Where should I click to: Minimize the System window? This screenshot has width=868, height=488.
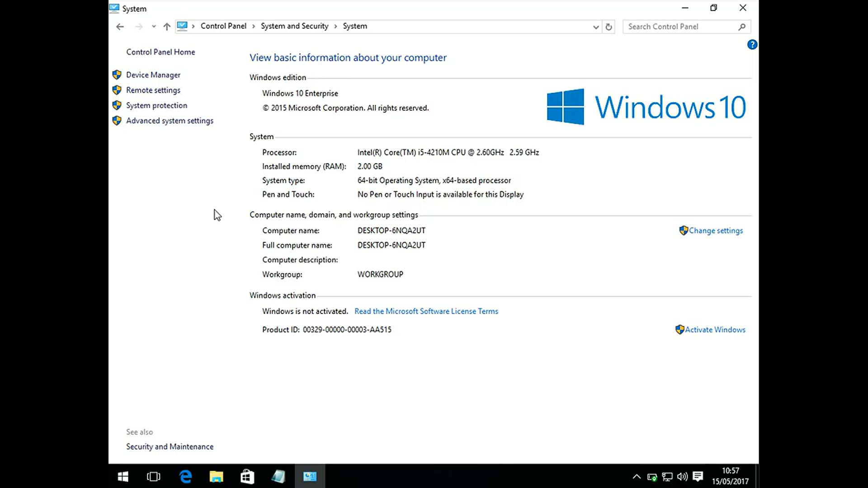click(x=685, y=8)
